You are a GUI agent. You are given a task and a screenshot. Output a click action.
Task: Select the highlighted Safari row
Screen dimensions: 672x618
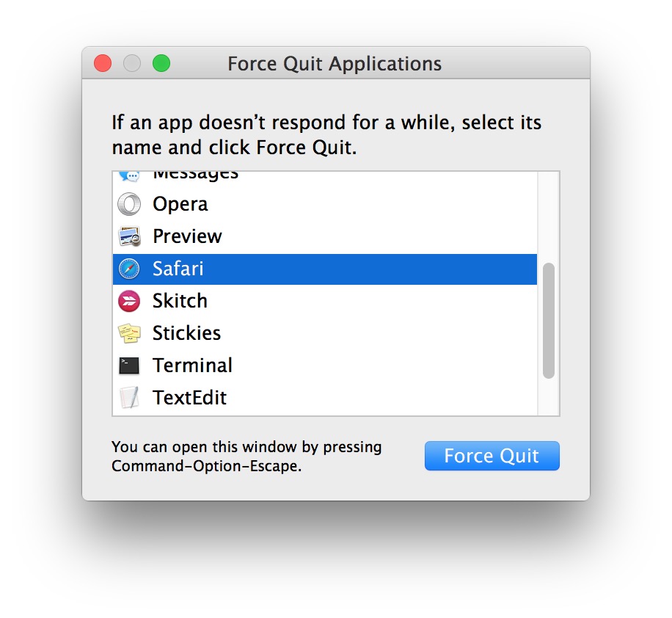click(x=325, y=269)
